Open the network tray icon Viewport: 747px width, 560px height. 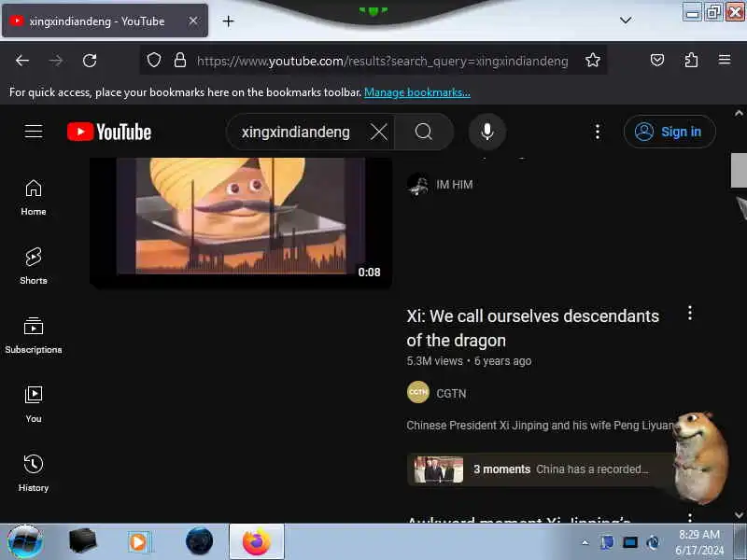coord(630,542)
